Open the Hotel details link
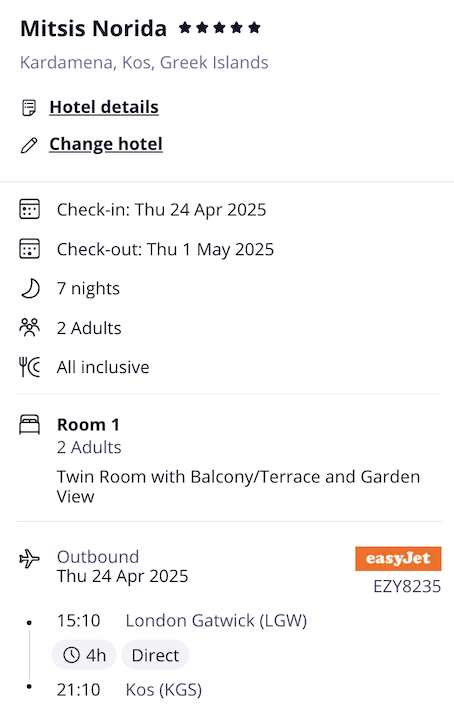The image size is (454, 719). click(104, 107)
